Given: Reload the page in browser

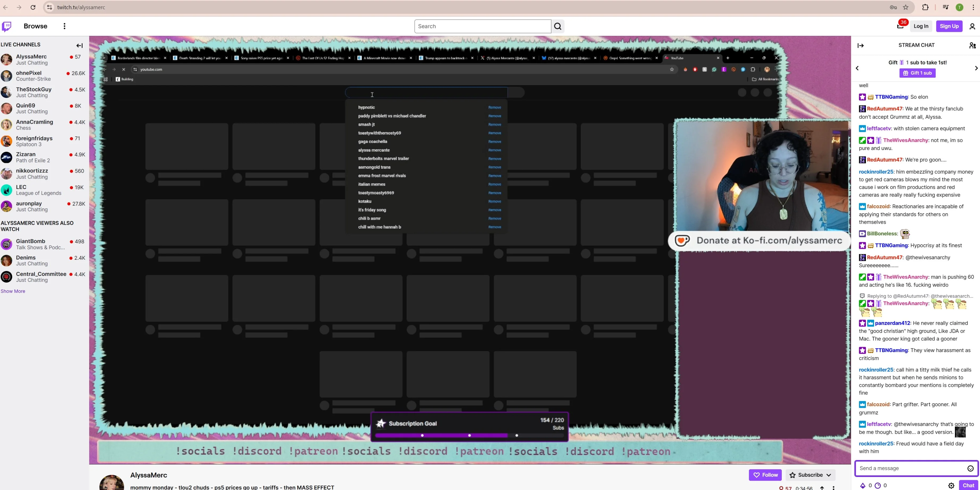Looking at the screenshot, I should pyautogui.click(x=33, y=7).
